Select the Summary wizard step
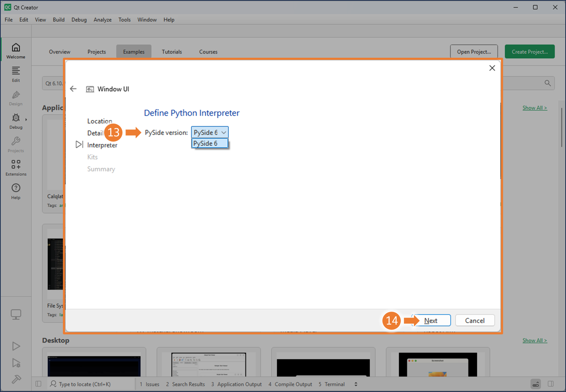The image size is (566, 392). coord(101,169)
